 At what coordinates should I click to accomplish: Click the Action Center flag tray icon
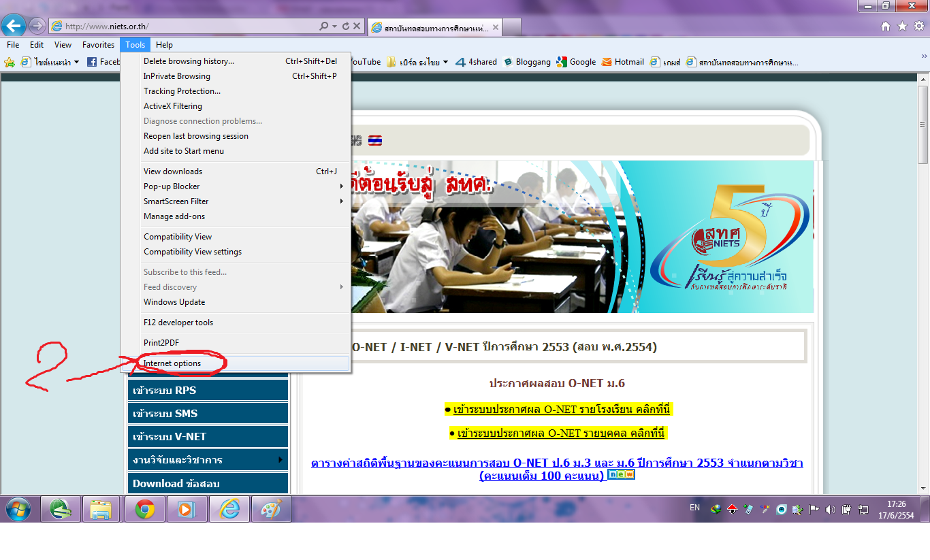814,509
